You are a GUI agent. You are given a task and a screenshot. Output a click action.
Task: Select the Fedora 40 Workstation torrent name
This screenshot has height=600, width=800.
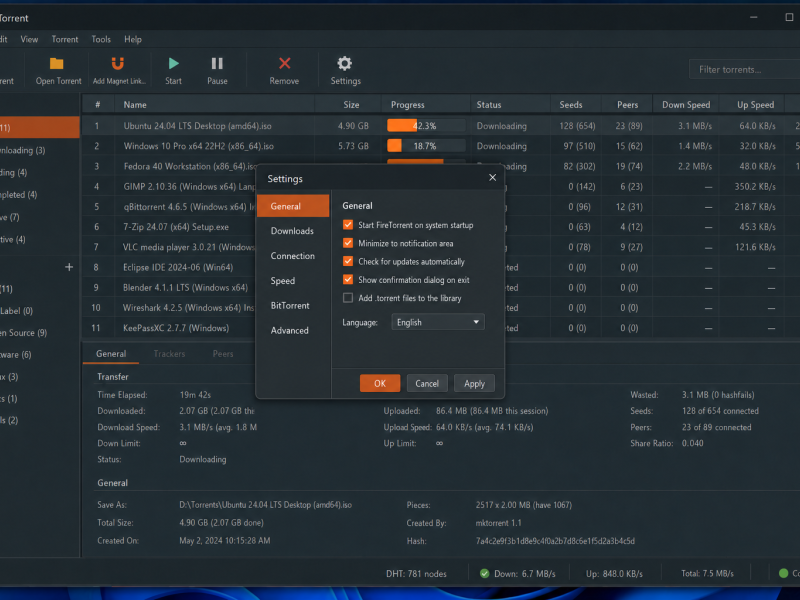click(189, 166)
